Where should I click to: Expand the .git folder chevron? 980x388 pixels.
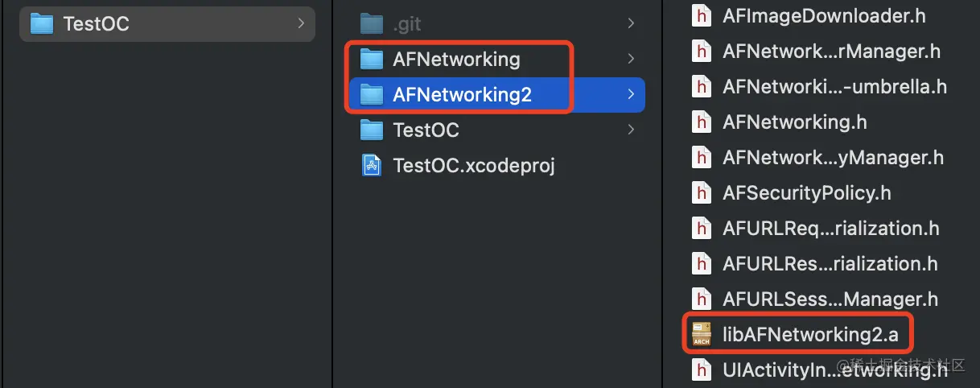tap(631, 24)
